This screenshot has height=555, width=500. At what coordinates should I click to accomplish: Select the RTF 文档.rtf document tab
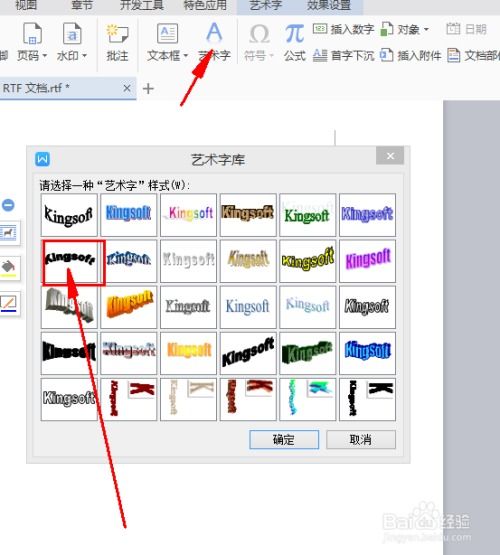point(67,88)
